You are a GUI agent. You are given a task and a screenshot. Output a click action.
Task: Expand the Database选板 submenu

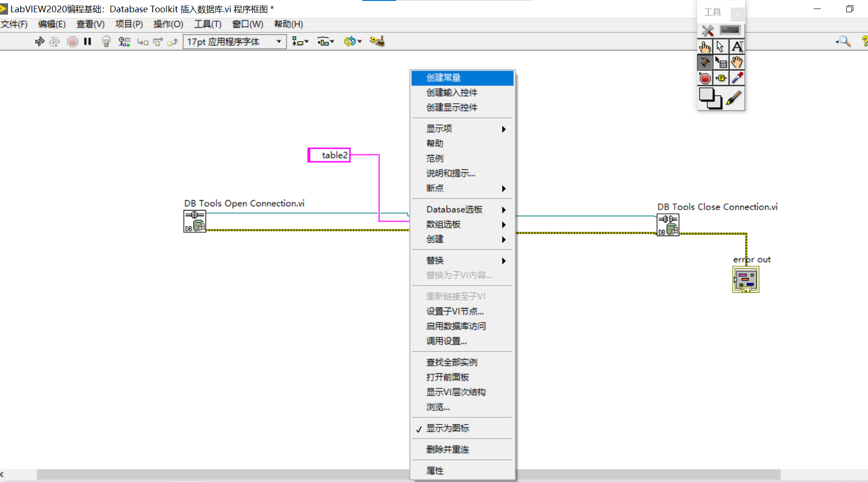click(x=454, y=209)
